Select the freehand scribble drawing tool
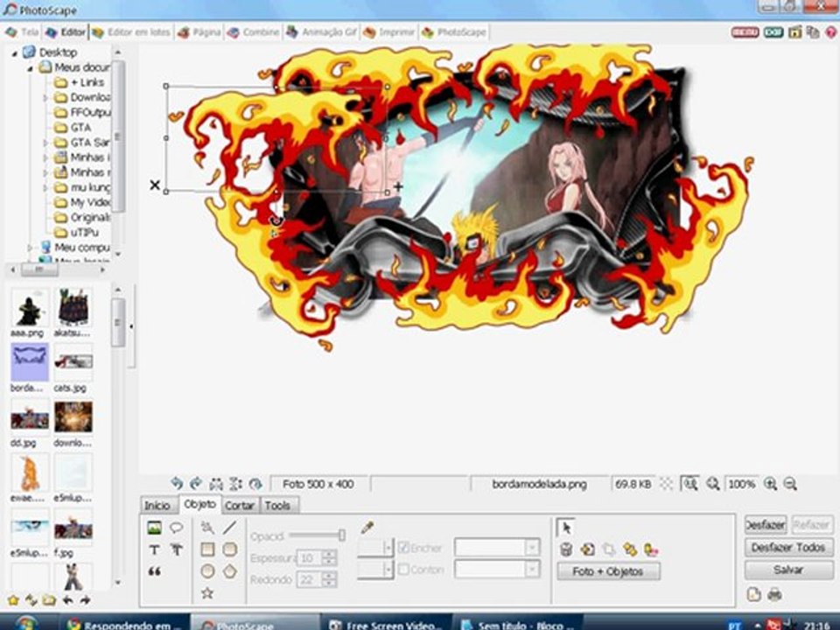Screen dimensions: 840x630 tap(207, 528)
